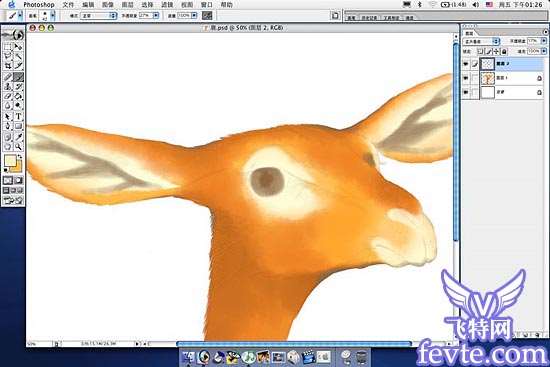Select the Blur tool

click(8, 106)
